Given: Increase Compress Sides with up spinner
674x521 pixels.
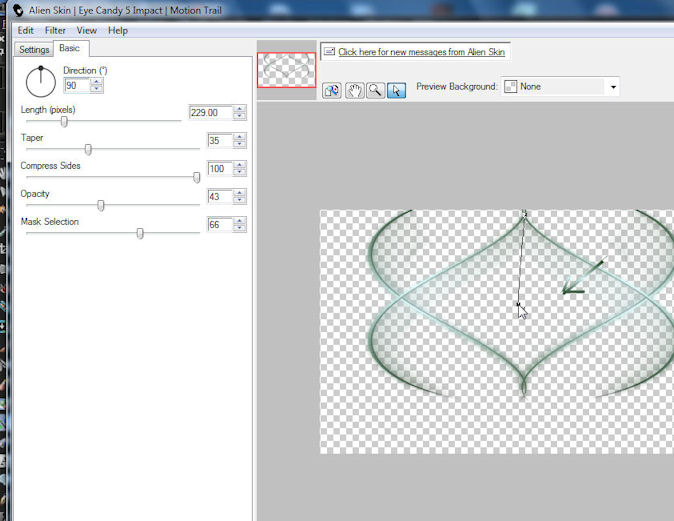Looking at the screenshot, I should coord(239,165).
